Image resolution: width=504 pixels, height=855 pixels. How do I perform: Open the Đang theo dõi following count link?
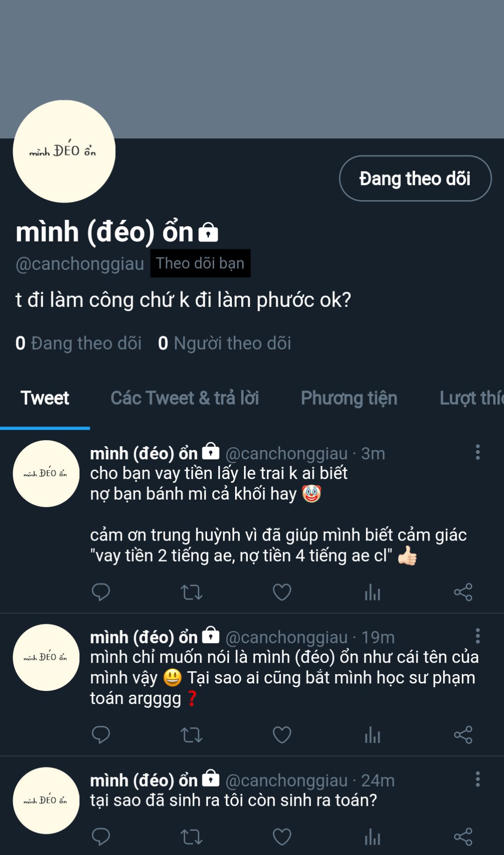click(x=79, y=343)
